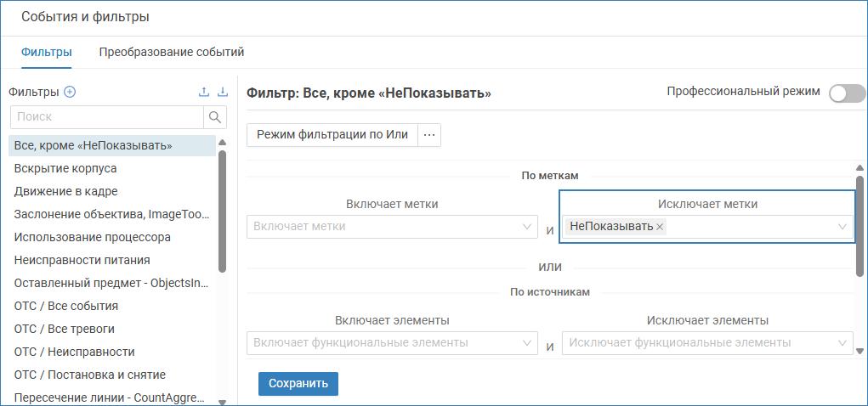Expand the «Исключает метки» dropdown arrow
Image resolution: width=868 pixels, height=406 pixels.
tap(842, 227)
